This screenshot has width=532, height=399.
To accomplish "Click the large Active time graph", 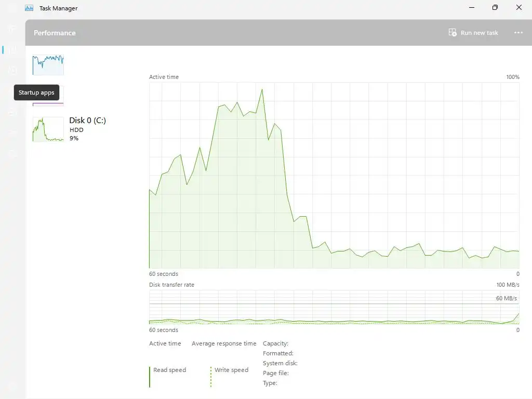I will [334, 176].
